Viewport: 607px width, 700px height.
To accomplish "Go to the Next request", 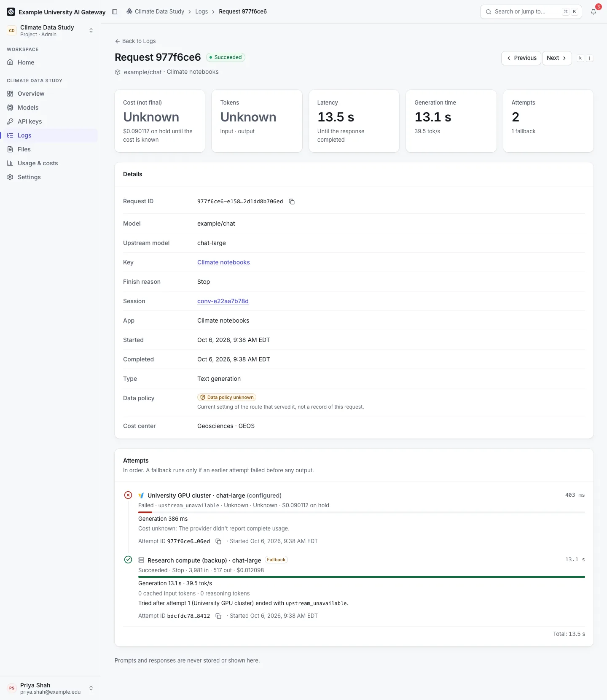I will 557,58.
